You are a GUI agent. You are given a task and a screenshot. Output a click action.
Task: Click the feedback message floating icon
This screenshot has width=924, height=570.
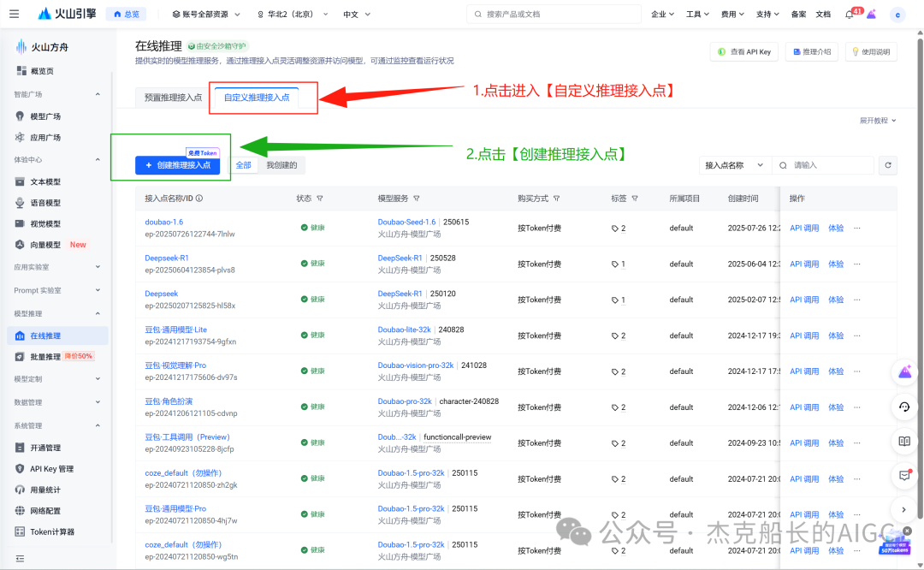tap(904, 475)
